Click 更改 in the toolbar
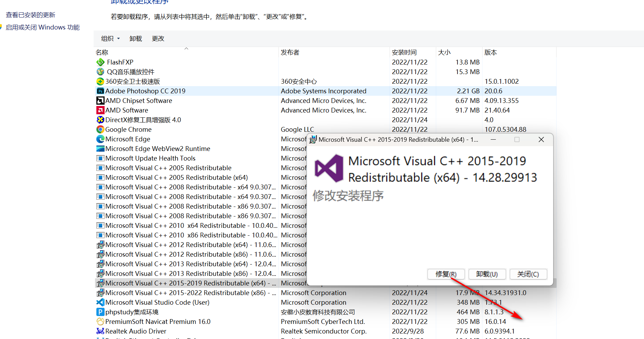The image size is (644, 339). pos(158,38)
